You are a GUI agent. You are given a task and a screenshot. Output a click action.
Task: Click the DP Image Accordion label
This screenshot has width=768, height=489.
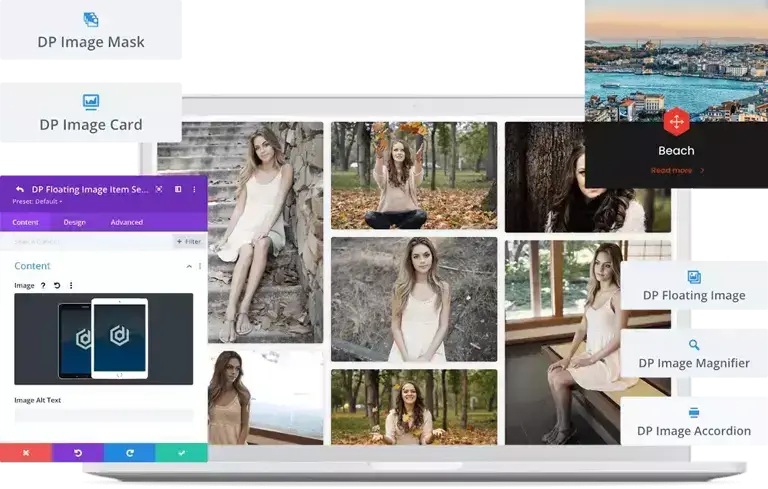click(x=694, y=431)
